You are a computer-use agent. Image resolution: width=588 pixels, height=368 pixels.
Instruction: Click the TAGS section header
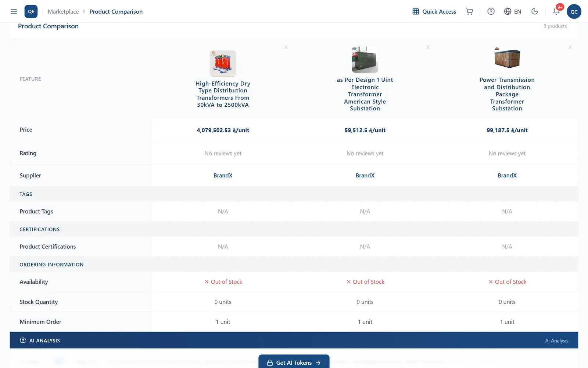(26, 194)
